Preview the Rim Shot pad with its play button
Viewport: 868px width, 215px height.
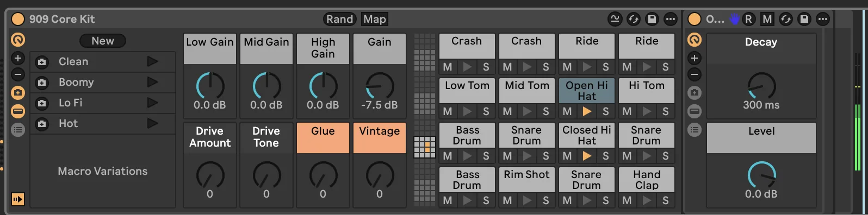[x=527, y=200]
